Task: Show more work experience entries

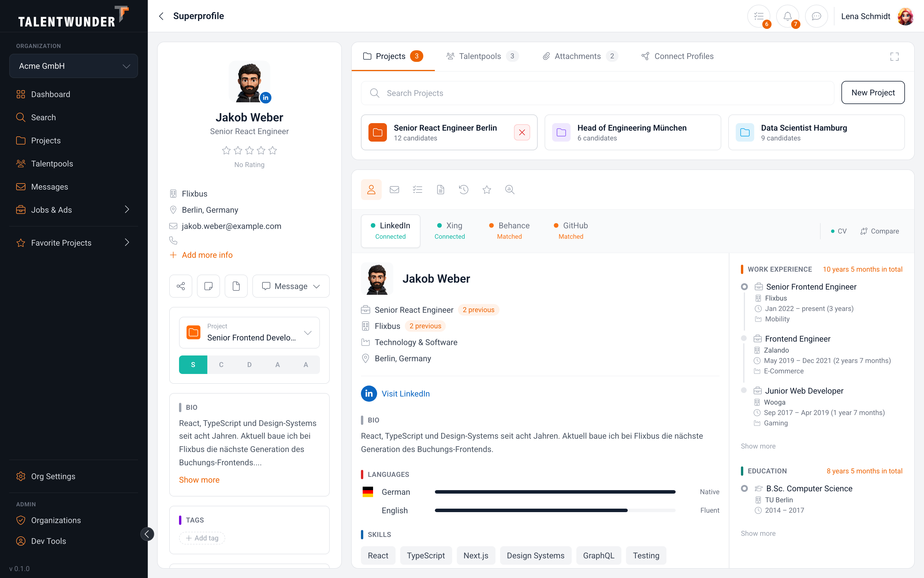Action: pos(758,446)
